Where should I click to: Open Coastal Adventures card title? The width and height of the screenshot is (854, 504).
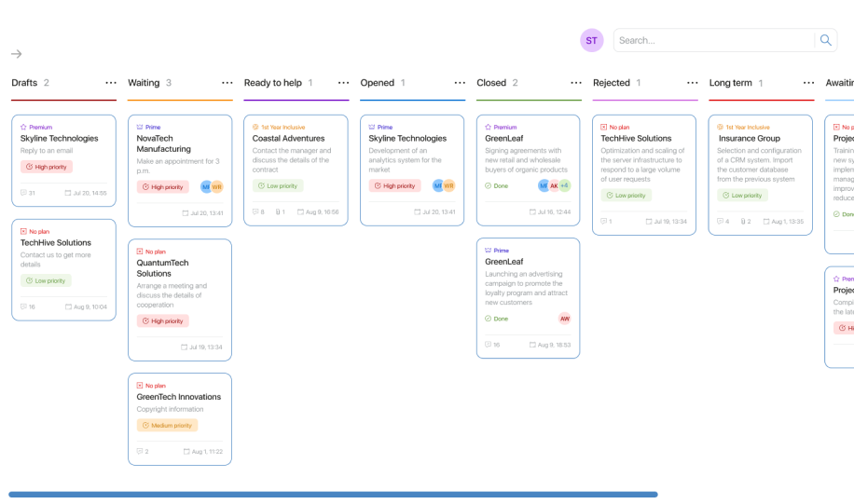click(288, 138)
